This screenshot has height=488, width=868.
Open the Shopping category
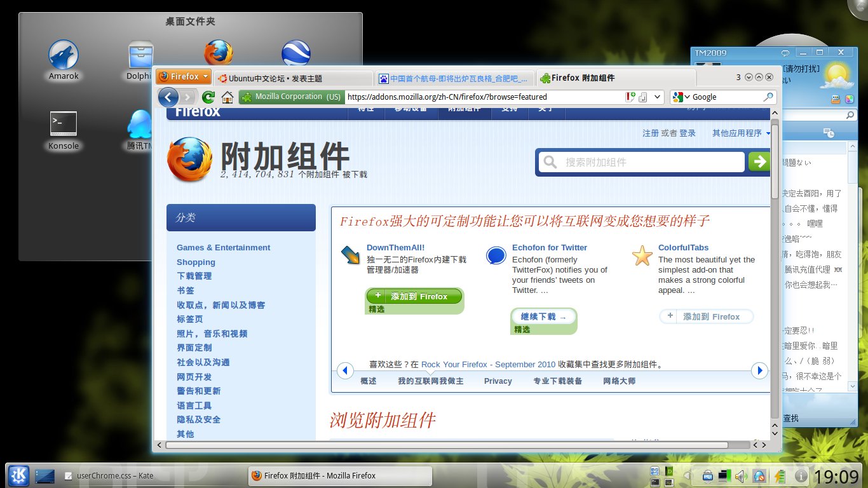pyautogui.click(x=196, y=262)
